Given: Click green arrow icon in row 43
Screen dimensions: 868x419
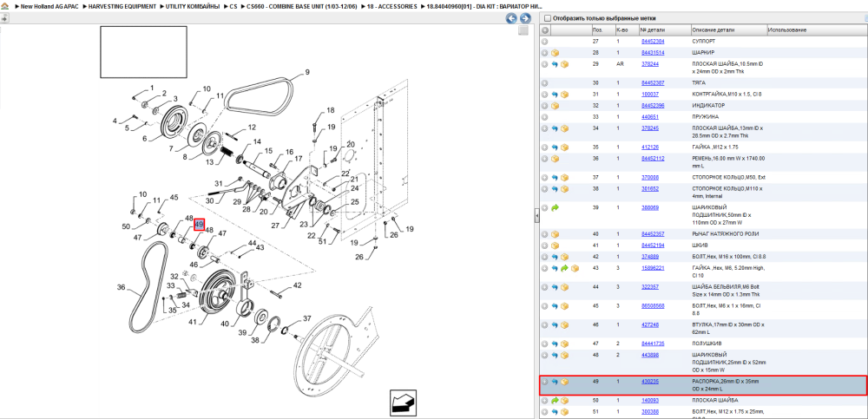Looking at the screenshot, I should [x=565, y=268].
